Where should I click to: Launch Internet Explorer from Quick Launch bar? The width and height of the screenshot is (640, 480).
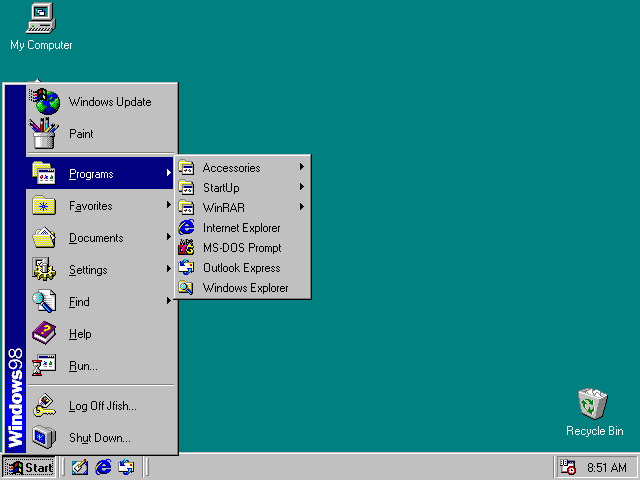pos(103,467)
